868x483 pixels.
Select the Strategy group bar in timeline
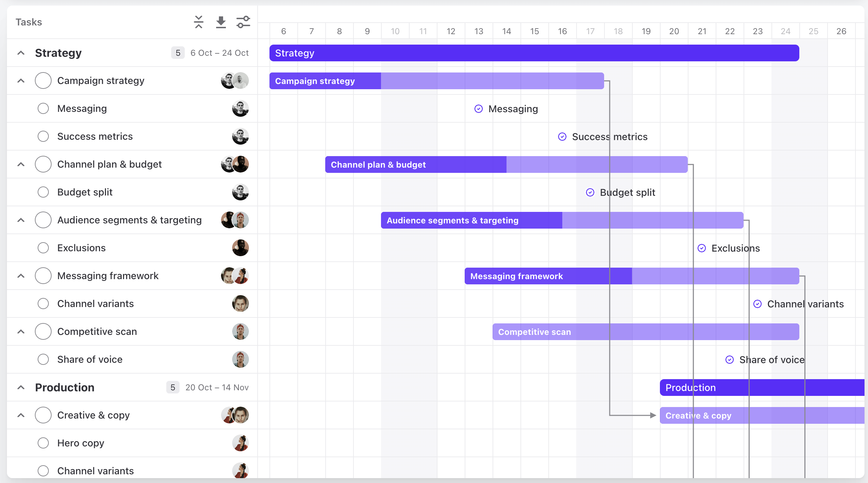pos(534,53)
